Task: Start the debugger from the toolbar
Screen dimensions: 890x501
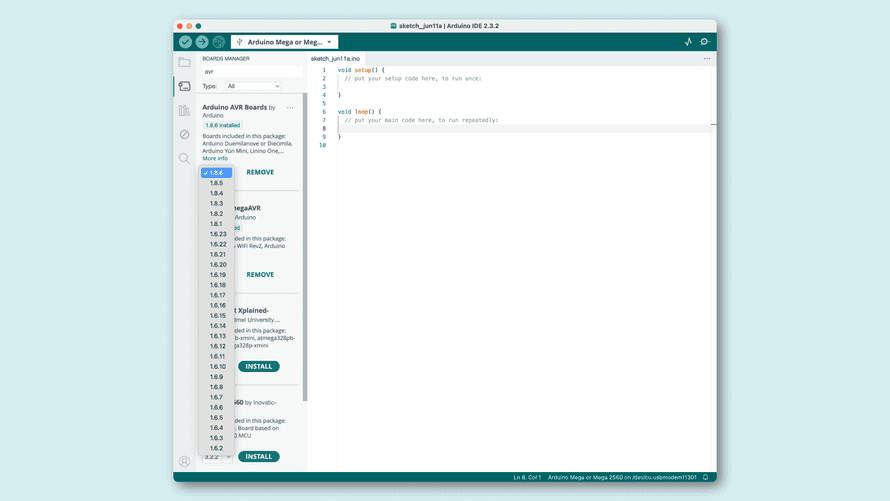Action: point(219,42)
